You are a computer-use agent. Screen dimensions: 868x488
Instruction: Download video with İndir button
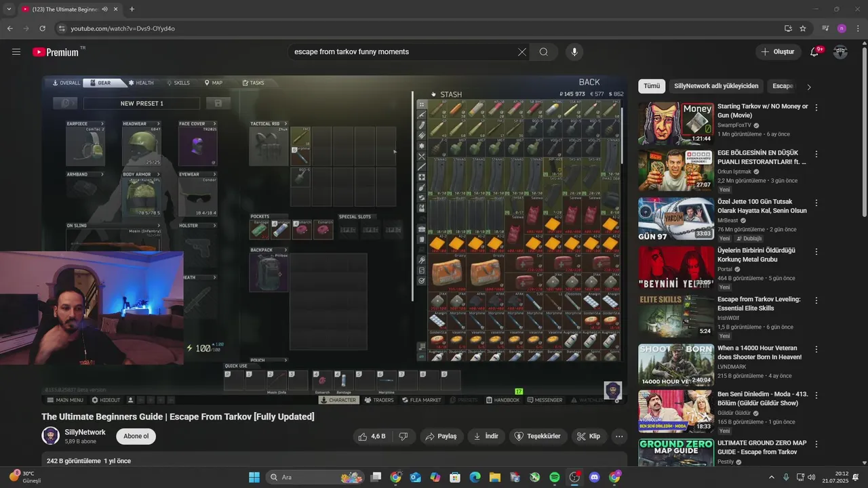pyautogui.click(x=486, y=436)
